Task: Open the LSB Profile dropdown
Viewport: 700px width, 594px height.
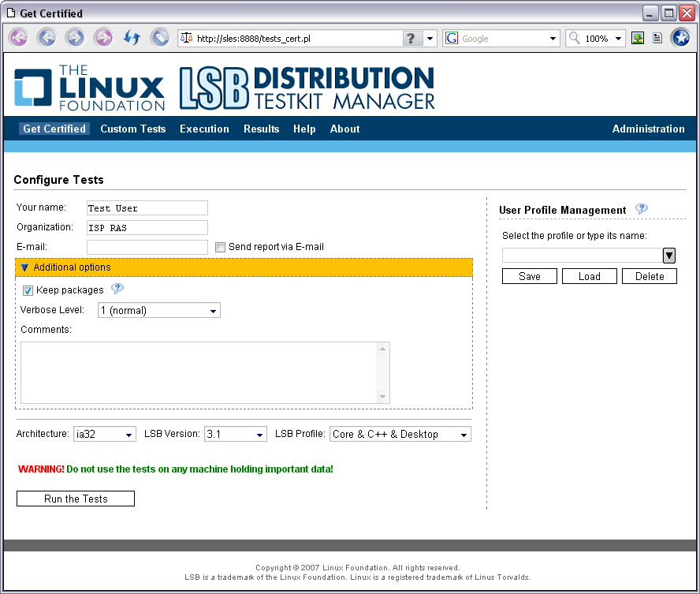Action: point(400,434)
